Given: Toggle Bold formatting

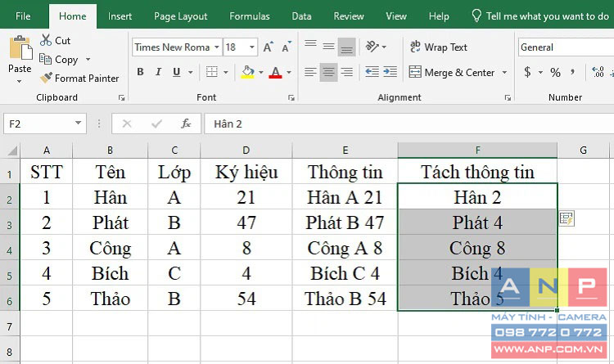Looking at the screenshot, I should coord(140,72).
